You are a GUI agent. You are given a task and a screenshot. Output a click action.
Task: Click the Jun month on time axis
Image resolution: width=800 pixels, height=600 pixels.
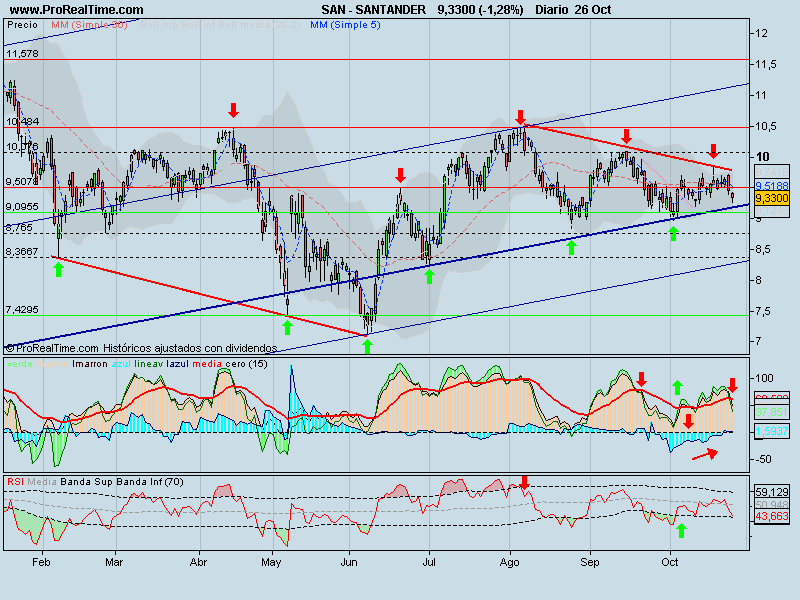349,562
